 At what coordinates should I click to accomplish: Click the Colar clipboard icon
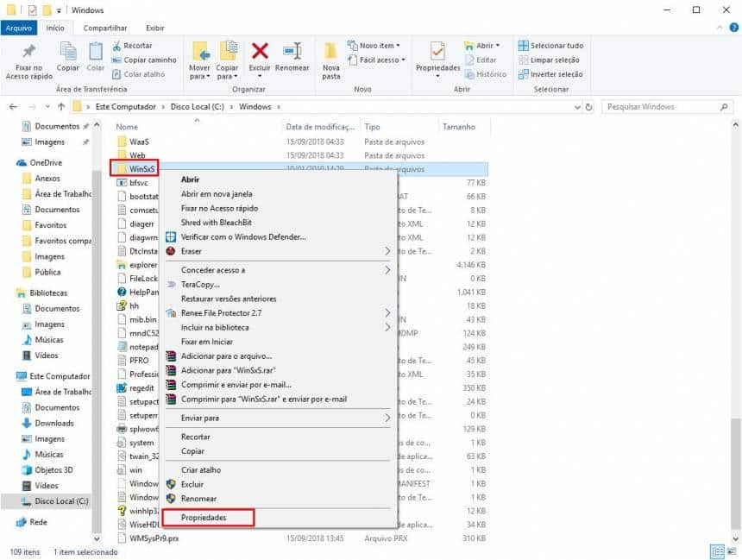coord(96,51)
